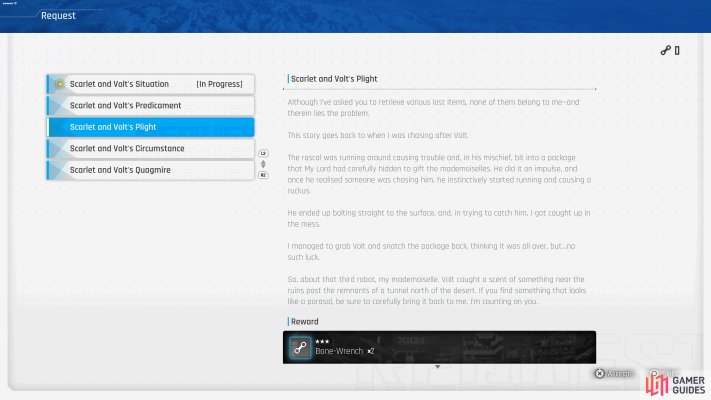Accept the selected request
This screenshot has height=400, width=711.
tap(613, 373)
